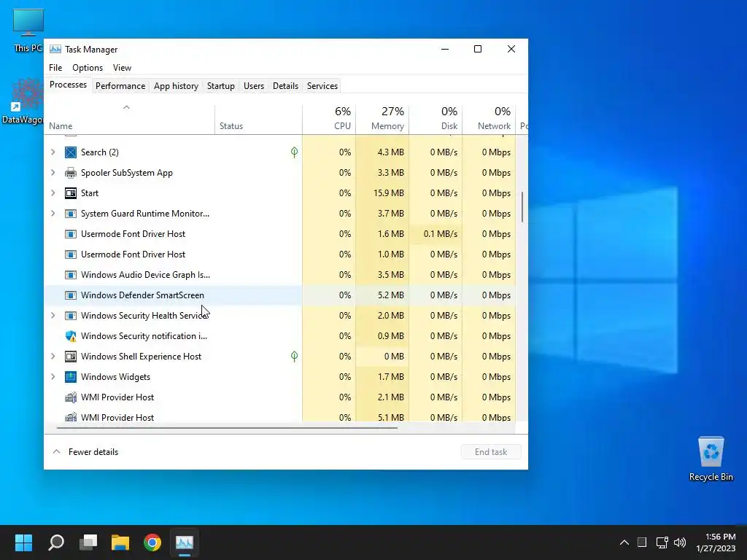
Task: Open the File menu
Action: coord(55,68)
